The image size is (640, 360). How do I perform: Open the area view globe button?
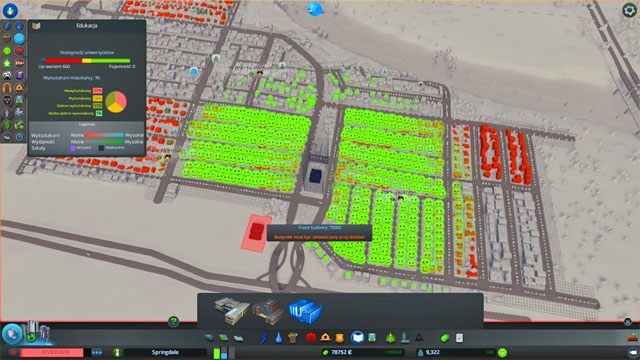click(x=11, y=334)
